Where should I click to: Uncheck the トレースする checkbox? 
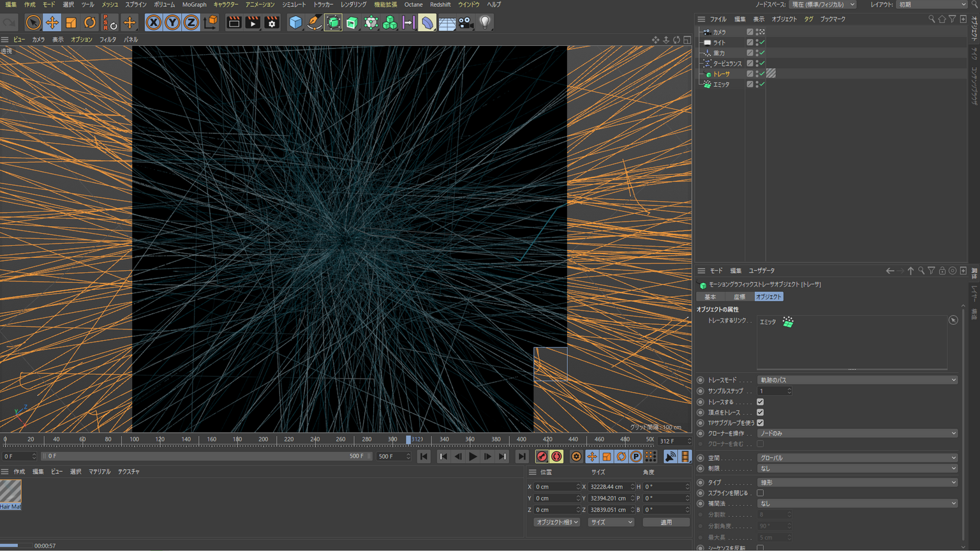click(760, 402)
